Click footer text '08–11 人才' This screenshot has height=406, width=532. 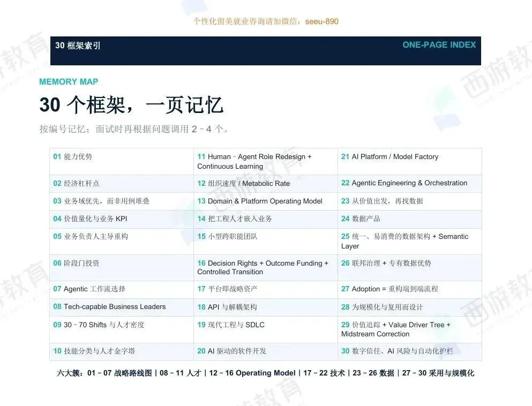(181, 373)
